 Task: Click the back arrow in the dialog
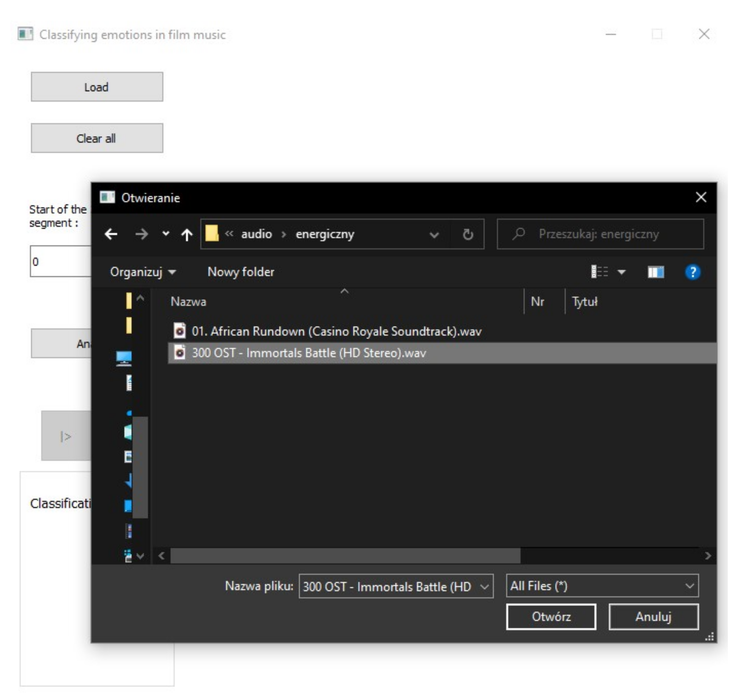[x=111, y=234]
